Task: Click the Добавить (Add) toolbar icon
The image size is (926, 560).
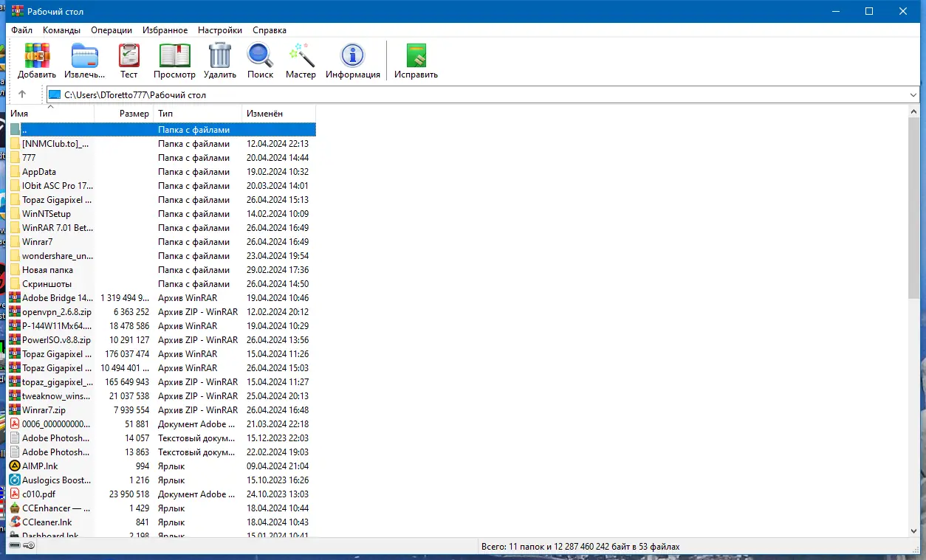Action: click(37, 55)
